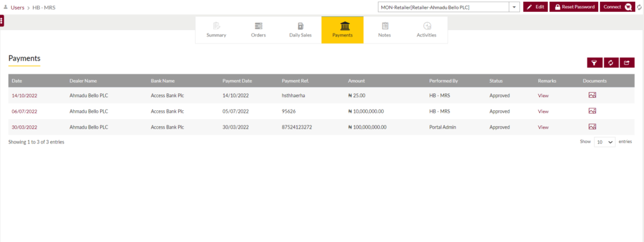Click the Reset Password button
This screenshot has width=644, height=242.
574,7
